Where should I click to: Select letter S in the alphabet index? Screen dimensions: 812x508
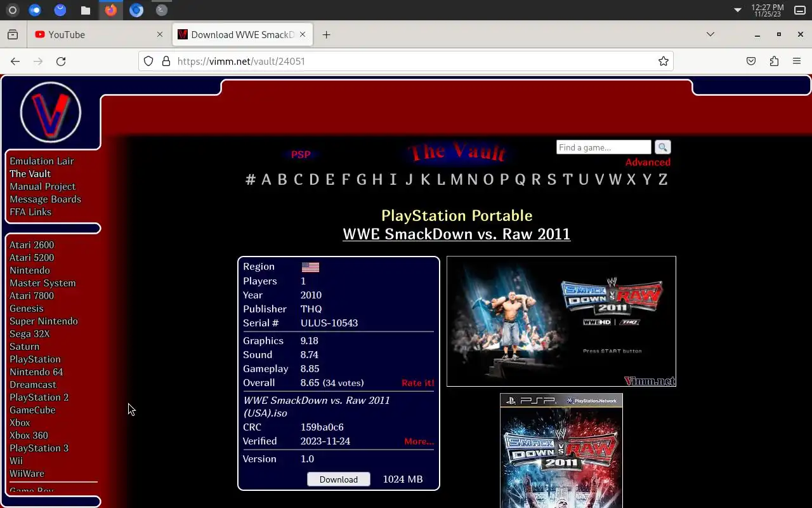[x=551, y=180]
